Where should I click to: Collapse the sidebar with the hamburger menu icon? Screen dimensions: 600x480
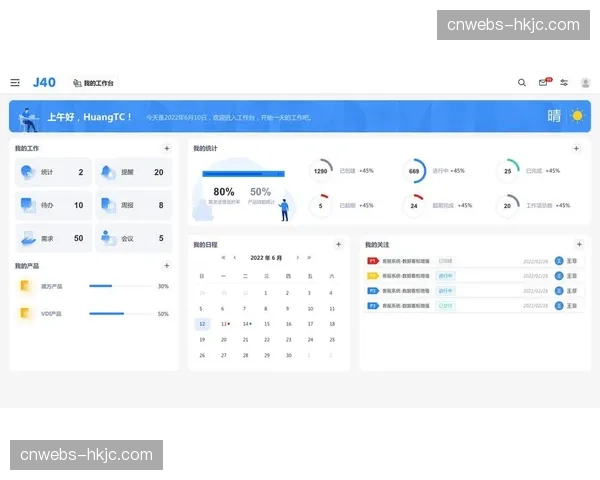pos(15,83)
